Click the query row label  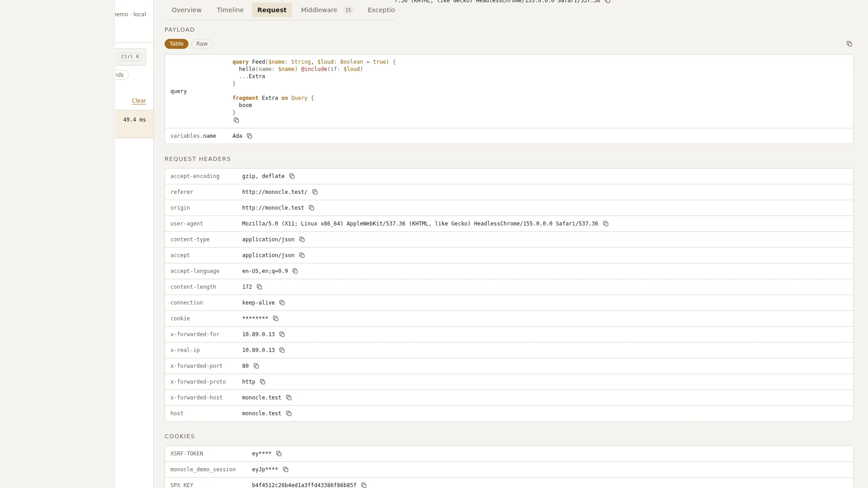179,91
